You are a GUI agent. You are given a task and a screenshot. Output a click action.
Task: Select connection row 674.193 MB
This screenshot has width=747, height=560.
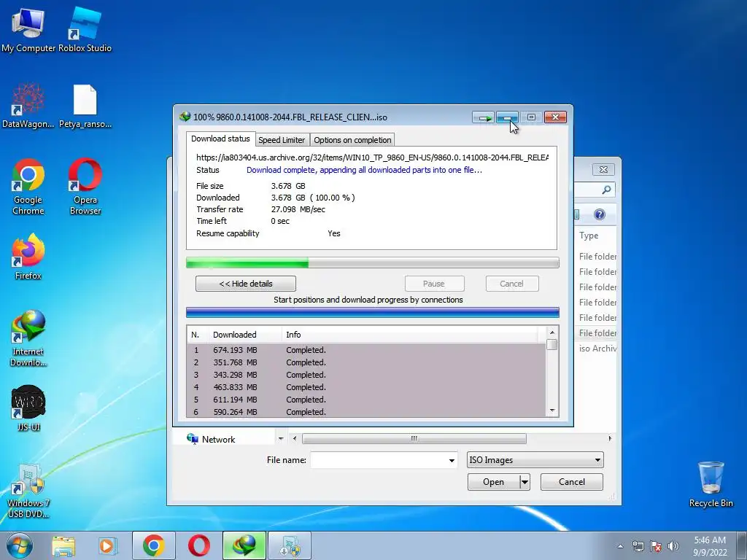(366, 350)
